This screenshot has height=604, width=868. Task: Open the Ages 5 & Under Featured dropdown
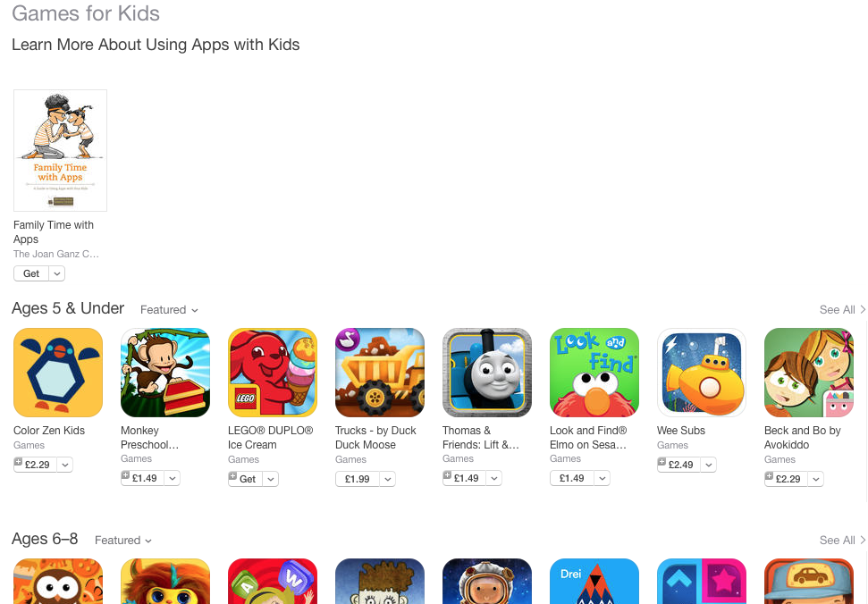point(169,310)
